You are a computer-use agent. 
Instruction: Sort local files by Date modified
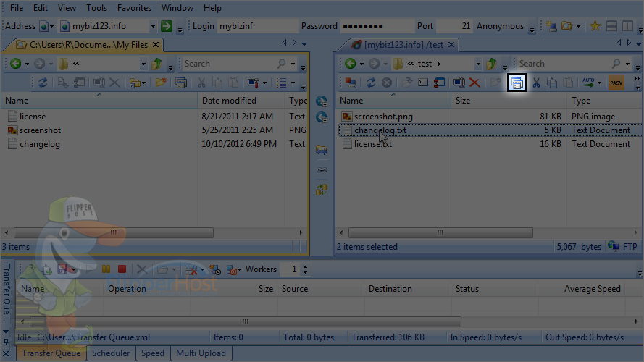241,101
